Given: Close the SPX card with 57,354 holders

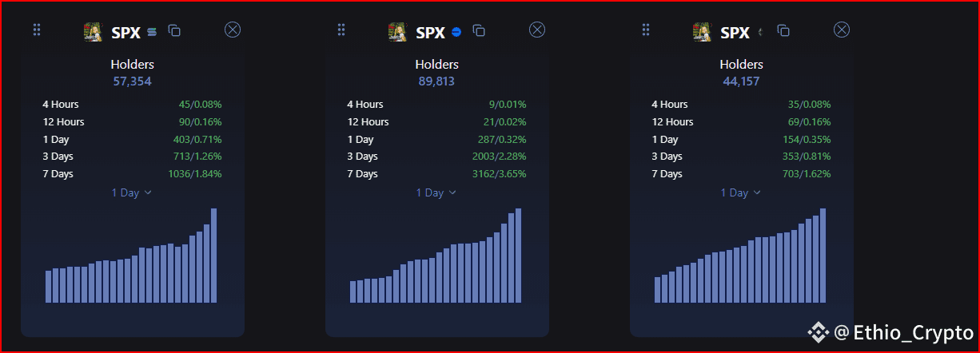Looking at the screenshot, I should (x=233, y=30).
